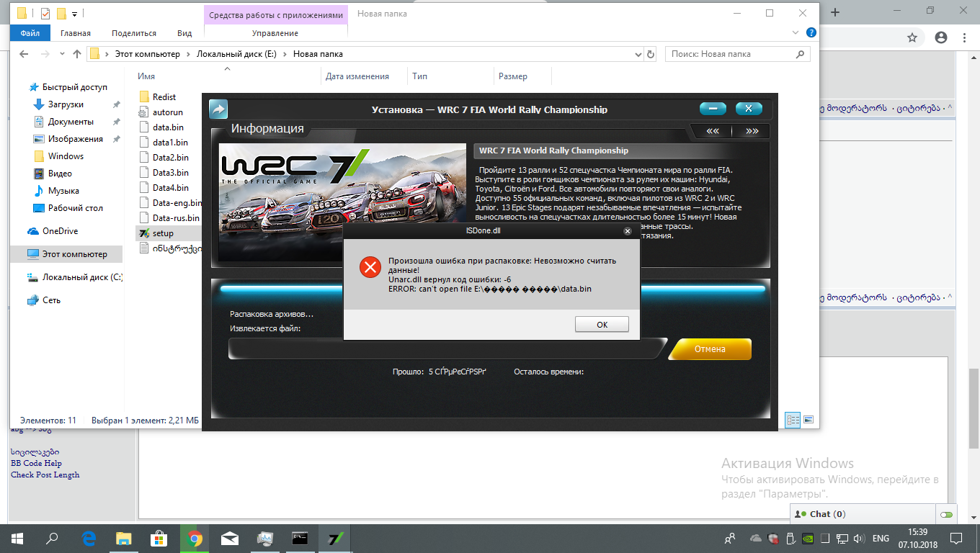This screenshot has width=980, height=553.
Task: Switch to the Главная ribbon tab
Action: tap(76, 33)
